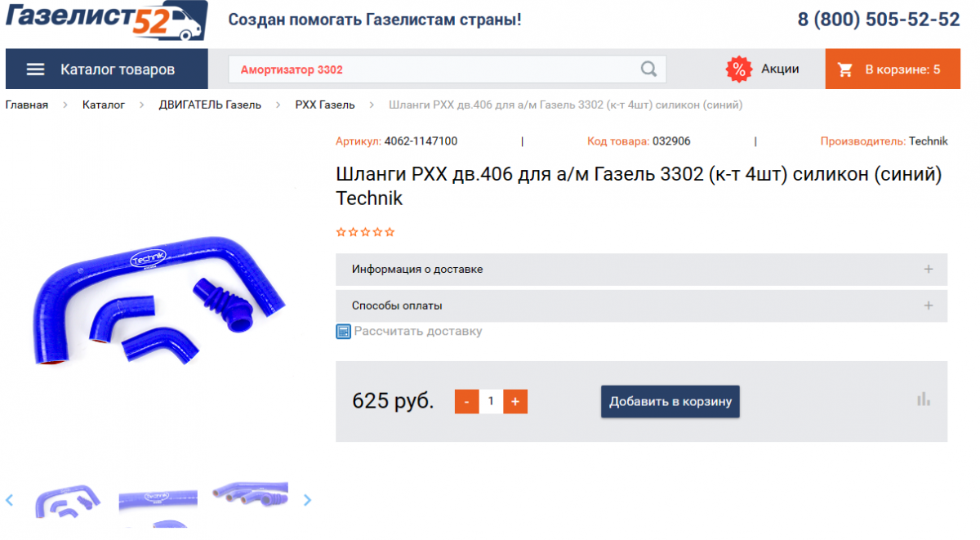Select first thumbnail with hose set
The image size is (980, 540).
tap(69, 500)
